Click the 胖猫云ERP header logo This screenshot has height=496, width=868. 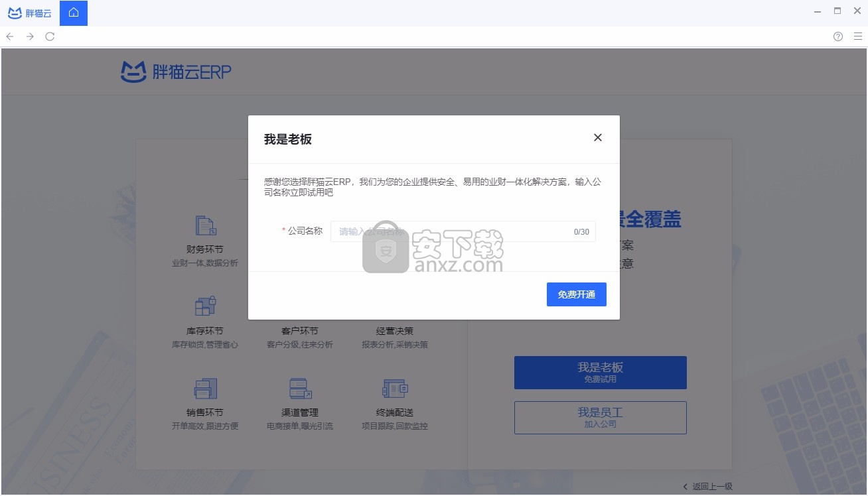pos(176,72)
